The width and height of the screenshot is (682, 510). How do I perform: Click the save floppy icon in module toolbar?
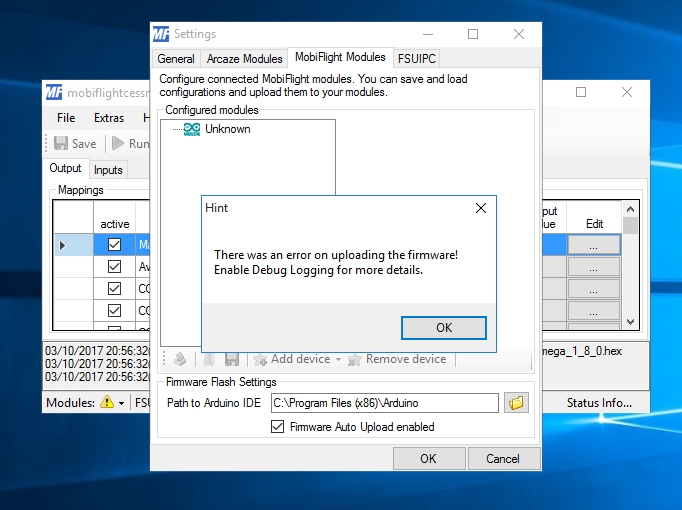(x=232, y=360)
